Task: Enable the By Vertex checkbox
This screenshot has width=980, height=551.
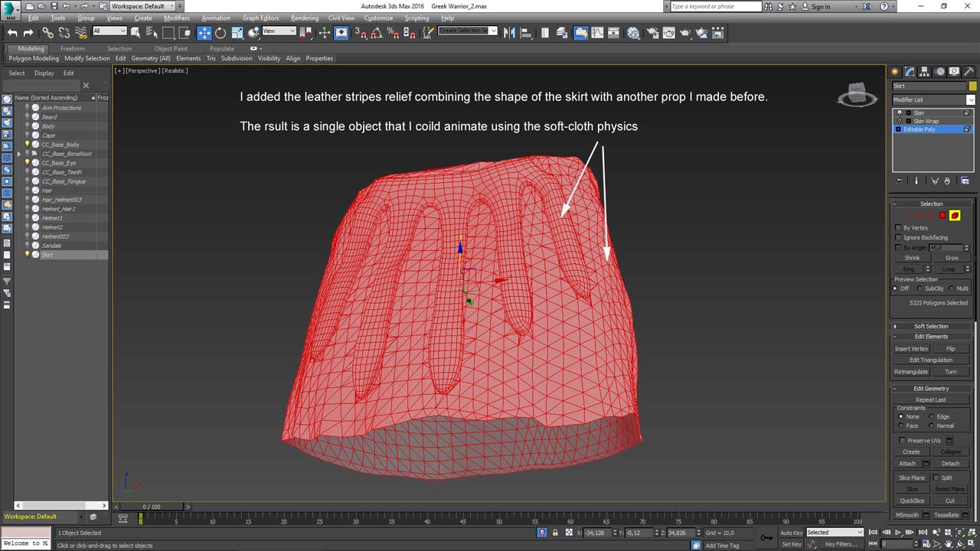Action: 898,227
